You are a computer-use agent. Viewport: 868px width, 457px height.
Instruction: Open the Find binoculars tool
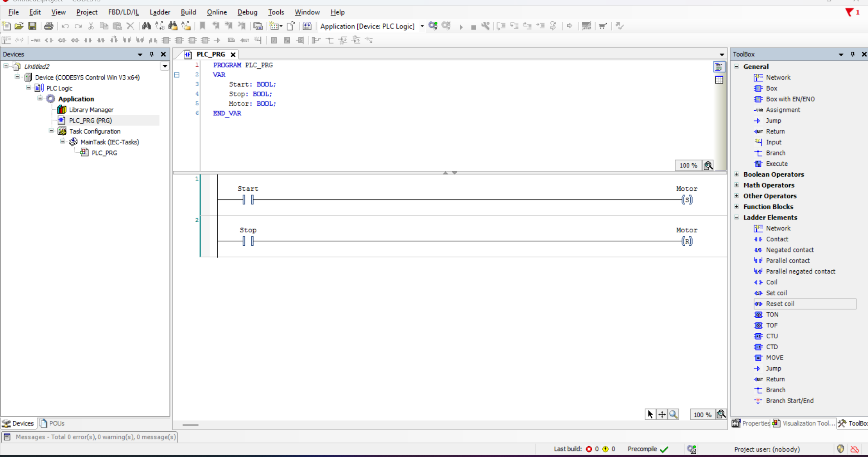[x=146, y=26]
